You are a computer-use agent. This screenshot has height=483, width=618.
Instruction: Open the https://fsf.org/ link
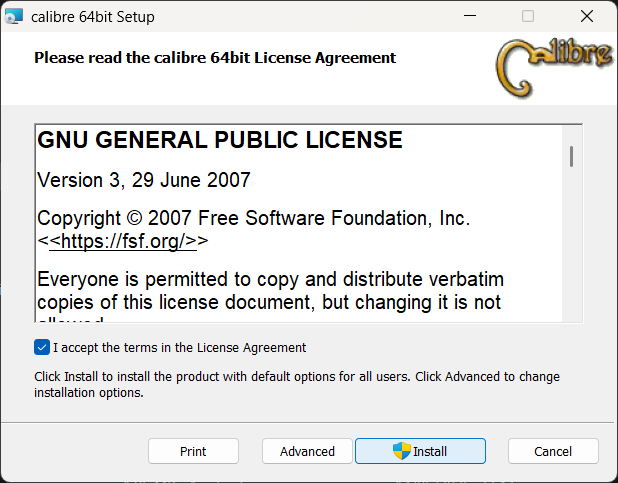(x=123, y=241)
